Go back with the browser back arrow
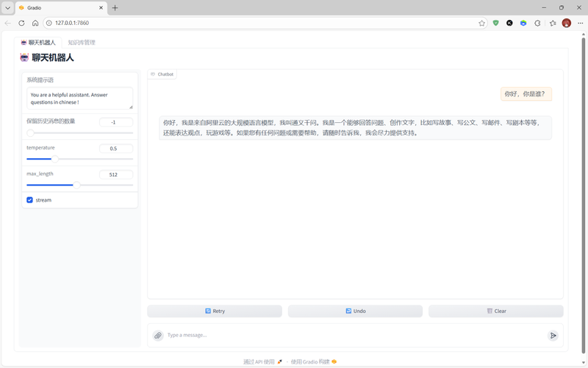Screen dimensions: 588x368 (7, 23)
